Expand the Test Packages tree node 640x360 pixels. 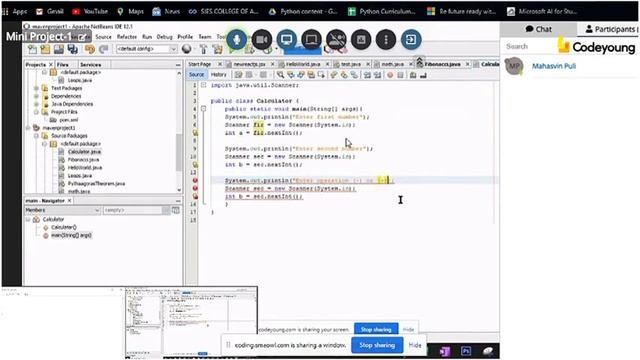pyautogui.click(x=36, y=88)
